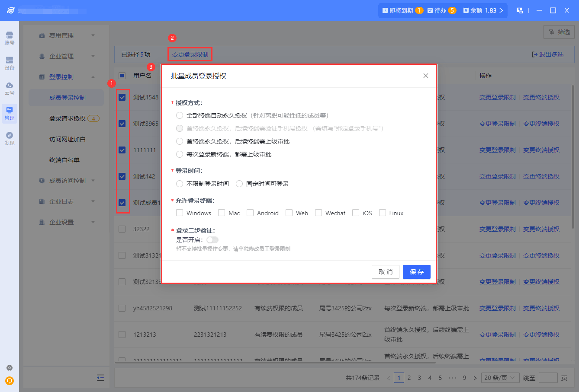The width and height of the screenshot is (579, 392).
Task: Open settings gear at sidebar bottom
Action: coord(10,368)
